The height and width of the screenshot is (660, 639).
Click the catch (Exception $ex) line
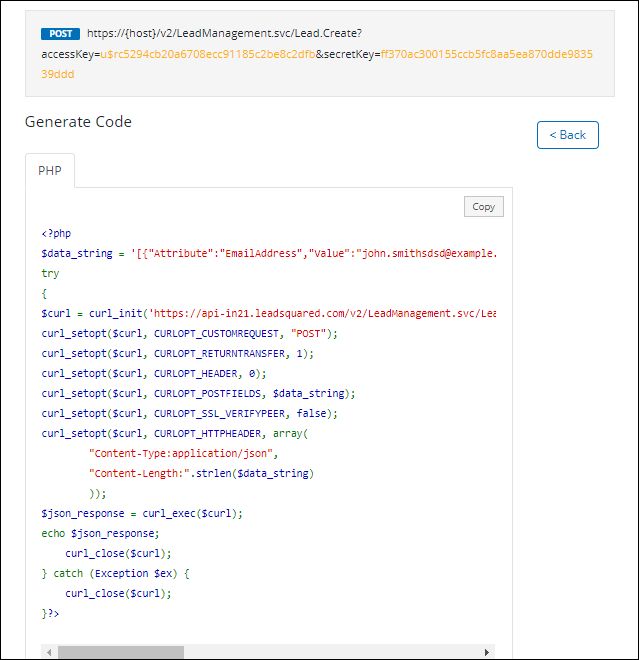click(115, 573)
